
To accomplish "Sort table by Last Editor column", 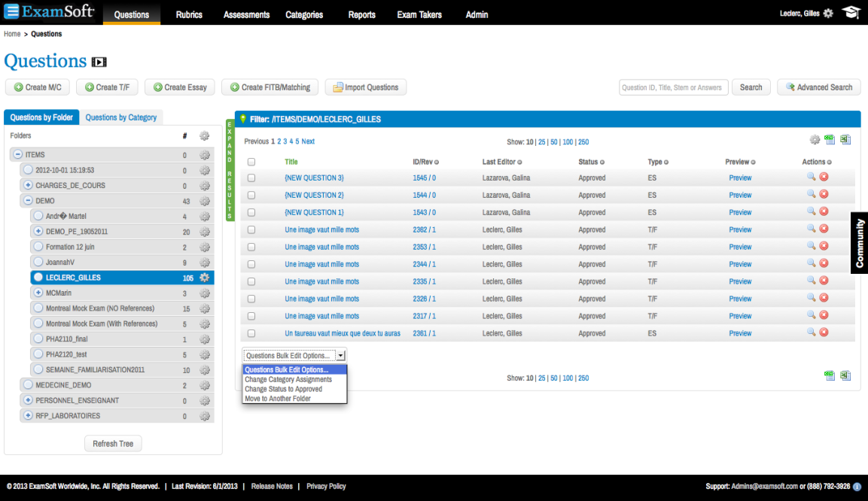I will coord(501,162).
